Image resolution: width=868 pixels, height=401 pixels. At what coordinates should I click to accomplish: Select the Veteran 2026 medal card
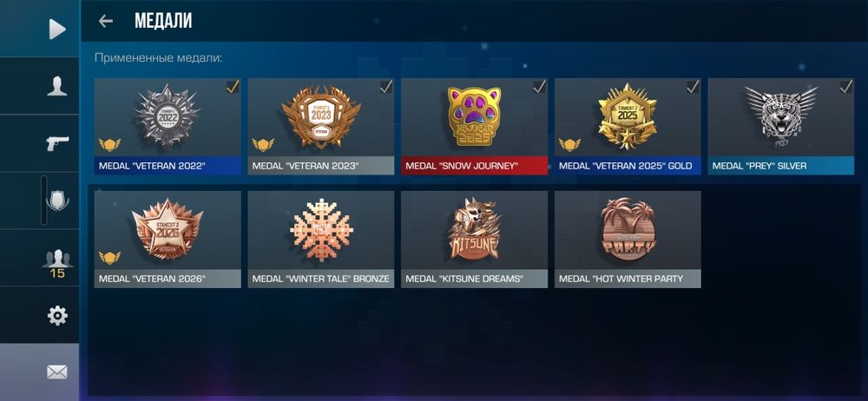pos(168,240)
